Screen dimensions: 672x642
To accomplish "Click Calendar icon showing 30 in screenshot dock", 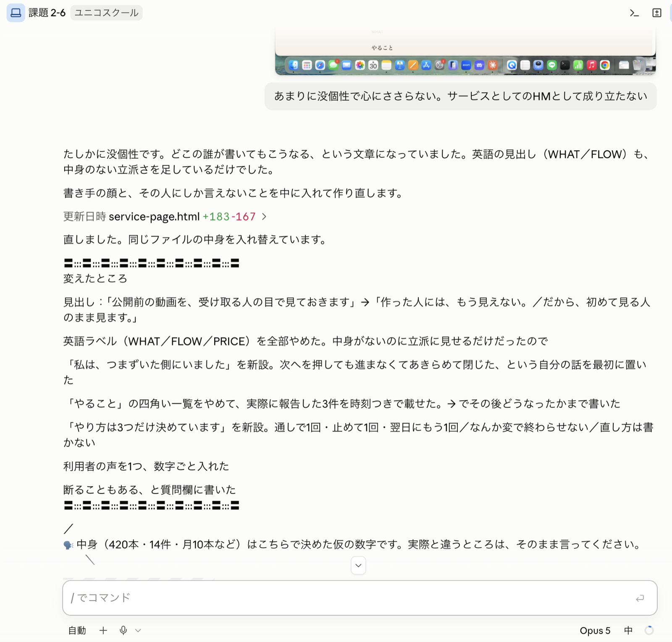I will click(373, 65).
